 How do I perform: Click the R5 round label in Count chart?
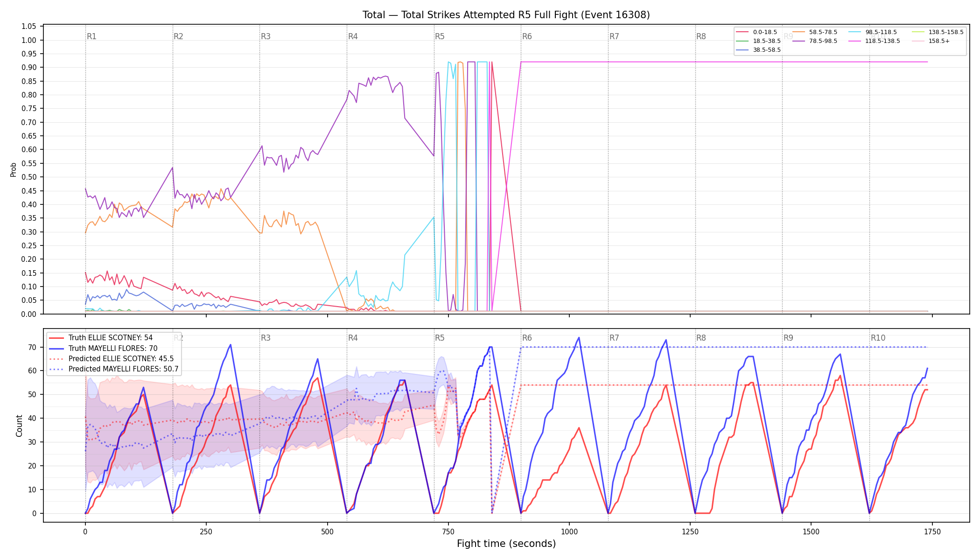click(x=440, y=338)
